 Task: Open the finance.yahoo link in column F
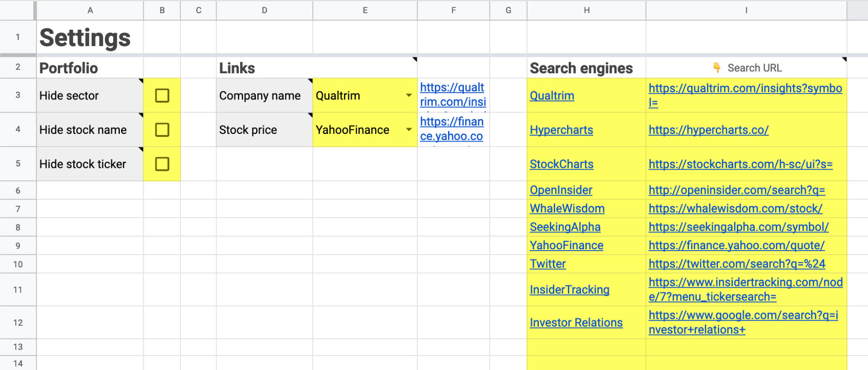tap(452, 129)
